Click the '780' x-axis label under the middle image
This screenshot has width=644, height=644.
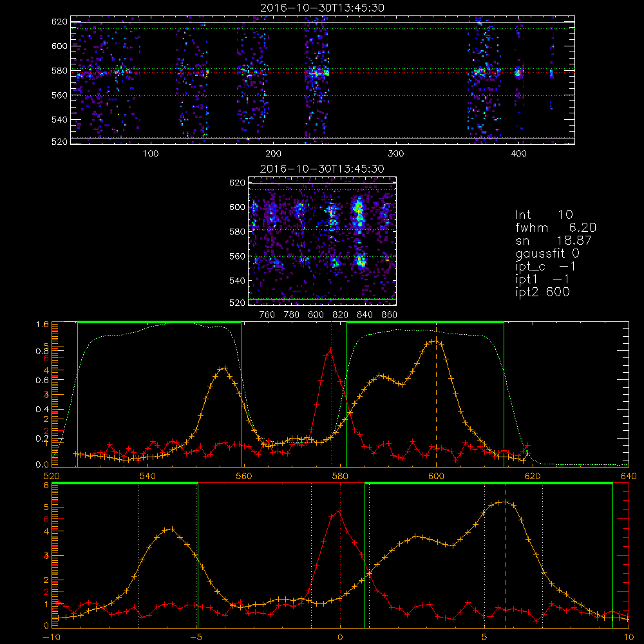[x=292, y=315]
